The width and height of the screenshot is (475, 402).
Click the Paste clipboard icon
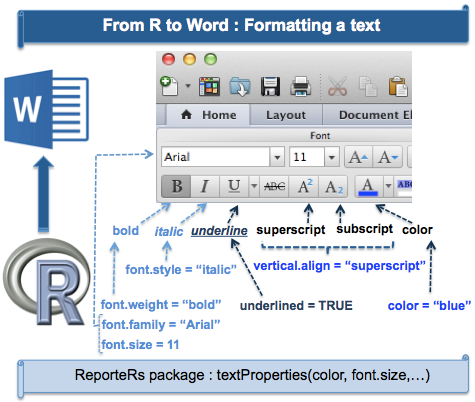pyautogui.click(x=398, y=86)
